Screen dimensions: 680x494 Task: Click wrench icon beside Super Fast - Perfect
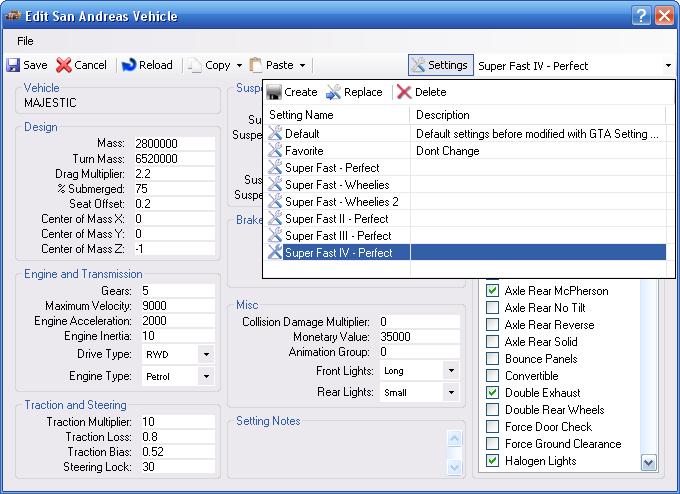point(275,167)
